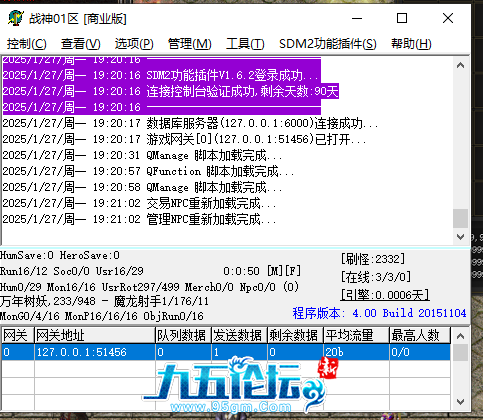Open the 查看(V) menu
Screen dimensions: 483x420
(80, 44)
